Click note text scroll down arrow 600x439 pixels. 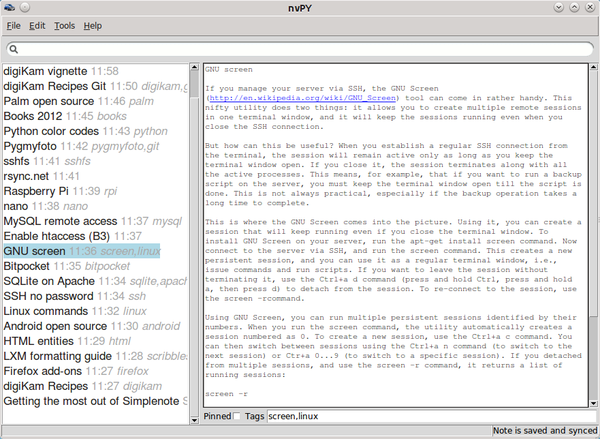(x=593, y=403)
